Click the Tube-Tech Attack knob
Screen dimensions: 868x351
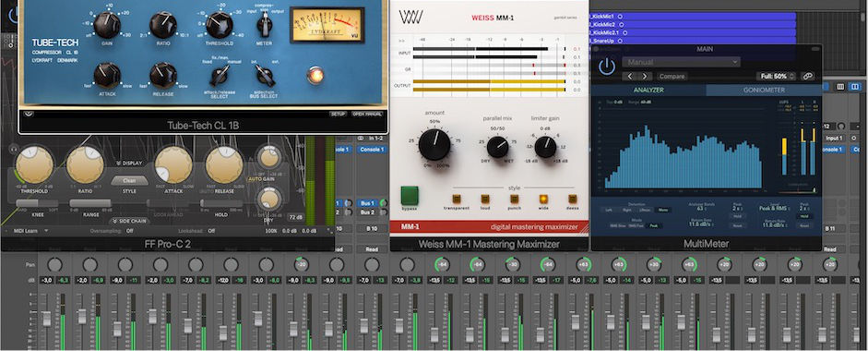(107, 76)
